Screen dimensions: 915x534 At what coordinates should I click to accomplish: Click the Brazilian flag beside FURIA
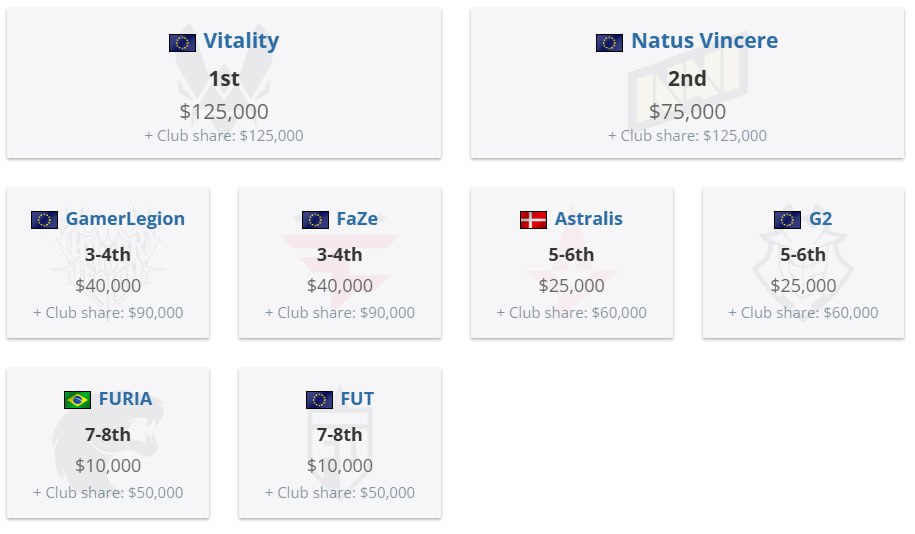point(78,400)
